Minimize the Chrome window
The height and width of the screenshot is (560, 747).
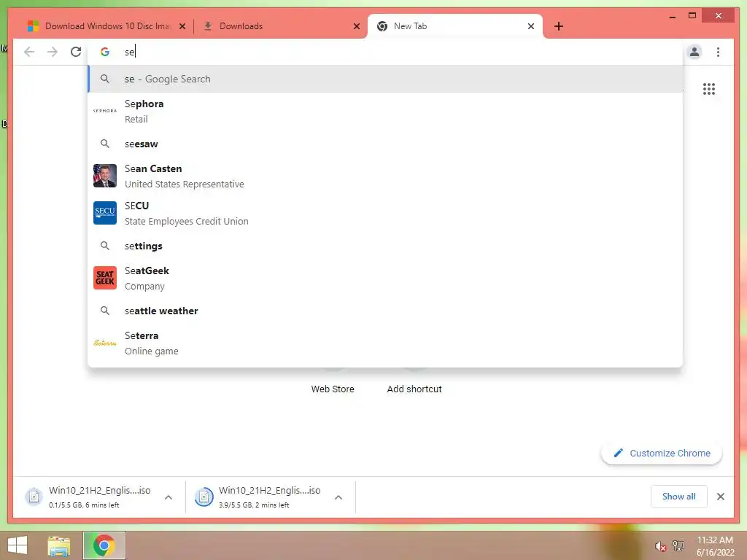[x=672, y=16]
